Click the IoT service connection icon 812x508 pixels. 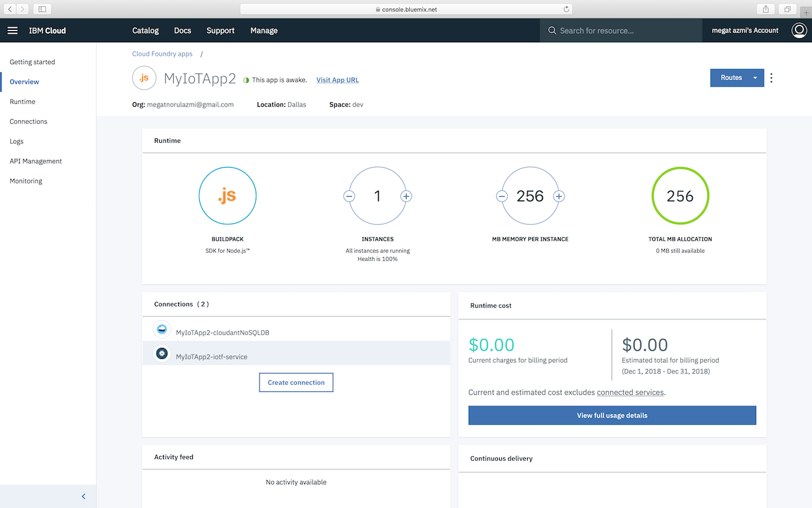coord(162,353)
